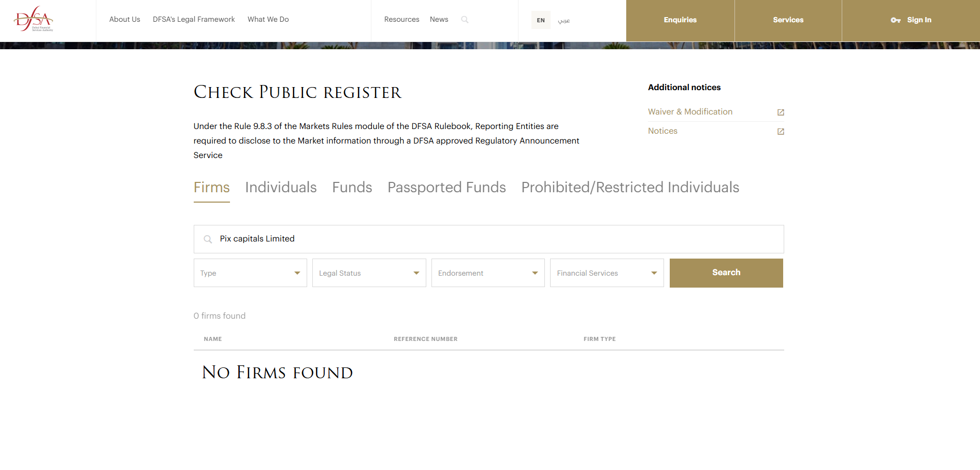This screenshot has height=470, width=980.
Task: Switch to the Individuals tab
Action: click(281, 188)
